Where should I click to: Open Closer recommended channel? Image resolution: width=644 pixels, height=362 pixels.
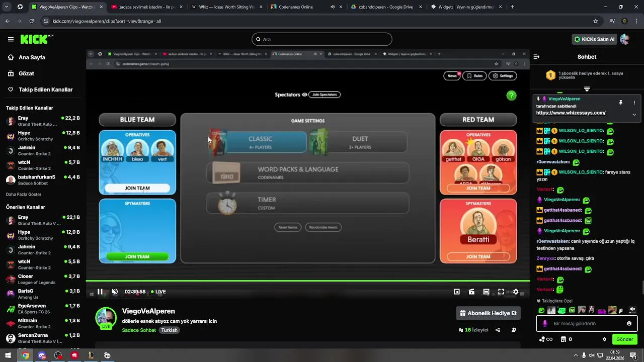click(43, 279)
